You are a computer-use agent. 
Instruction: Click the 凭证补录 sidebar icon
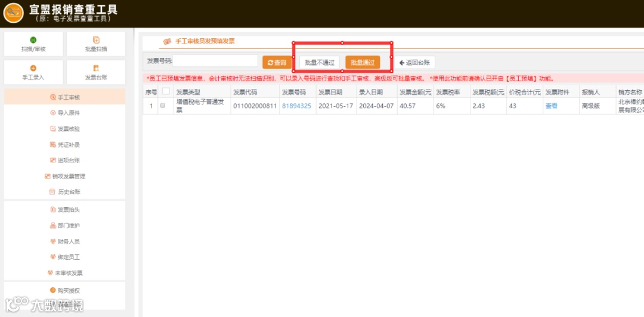52,144
